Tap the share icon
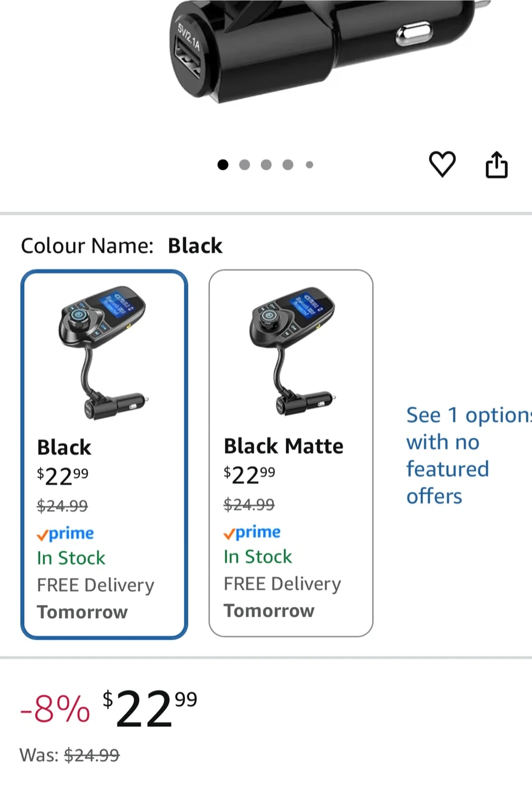 pyautogui.click(x=496, y=165)
